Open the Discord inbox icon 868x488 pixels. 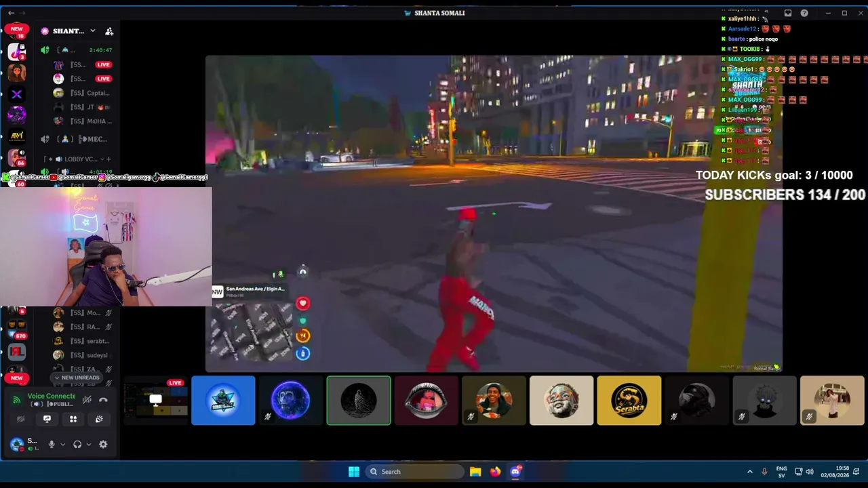(788, 13)
